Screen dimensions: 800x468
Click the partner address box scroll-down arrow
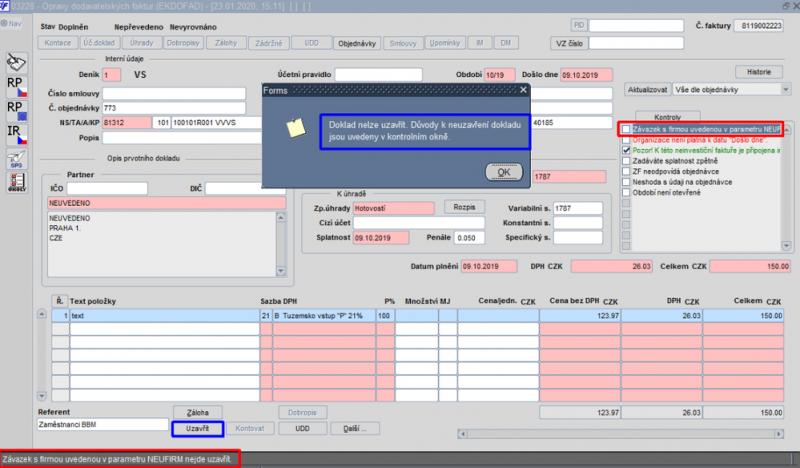[x=281, y=272]
